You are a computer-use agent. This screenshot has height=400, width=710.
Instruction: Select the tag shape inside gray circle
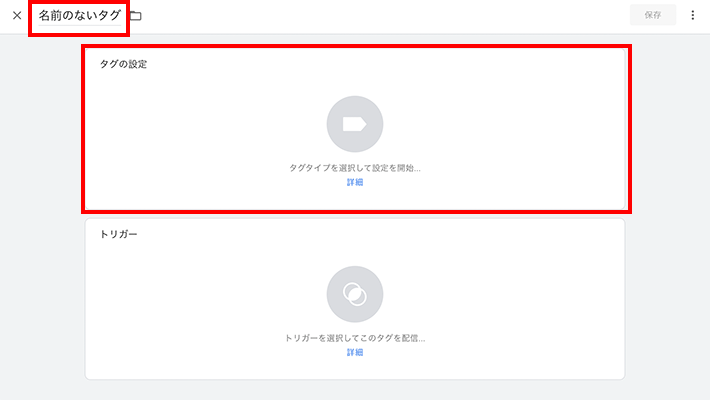tap(355, 124)
